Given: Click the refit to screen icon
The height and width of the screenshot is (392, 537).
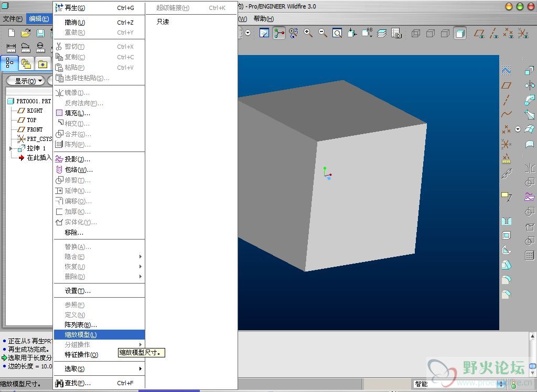Looking at the screenshot, I should 337,33.
